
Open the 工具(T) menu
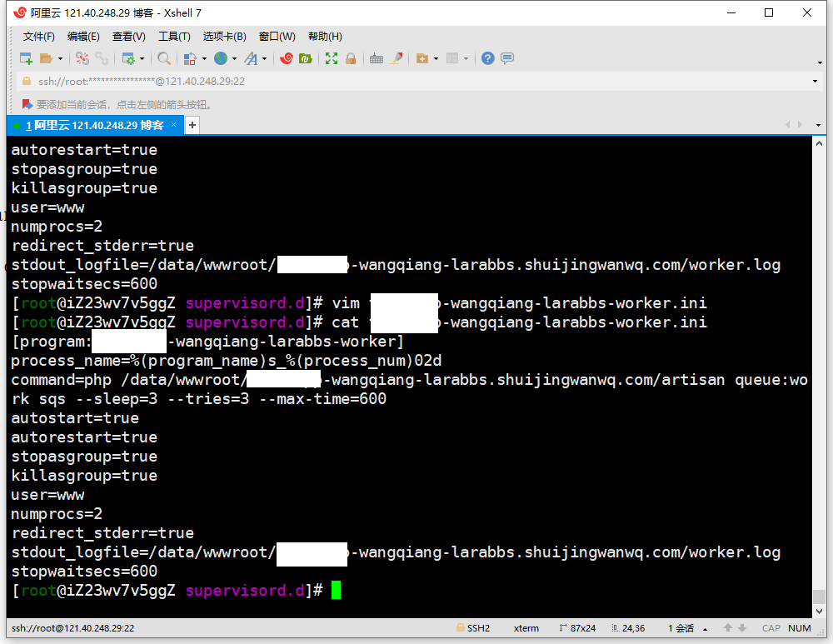click(174, 37)
